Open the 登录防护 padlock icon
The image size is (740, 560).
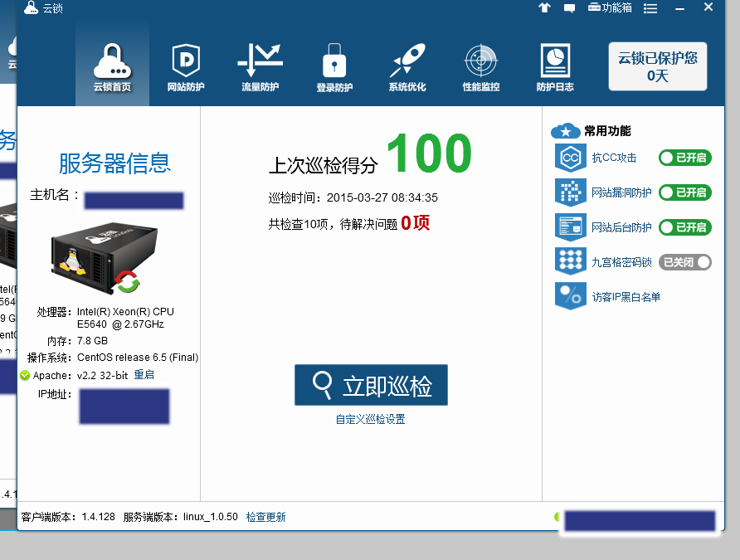(334, 66)
